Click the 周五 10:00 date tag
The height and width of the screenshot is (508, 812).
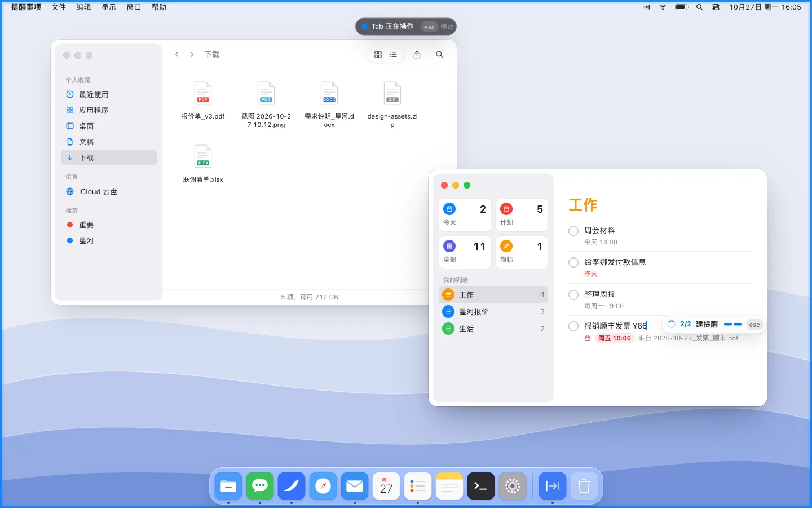pyautogui.click(x=614, y=338)
